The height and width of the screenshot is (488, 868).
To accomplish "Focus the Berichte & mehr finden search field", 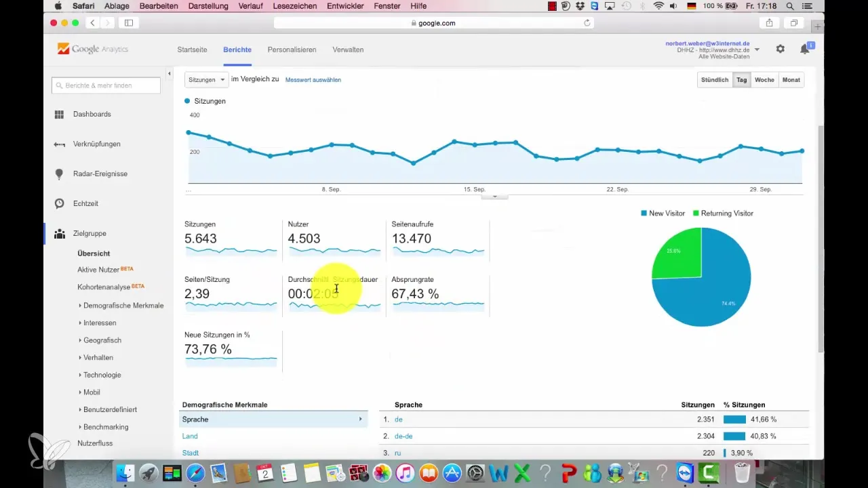I will tap(106, 85).
